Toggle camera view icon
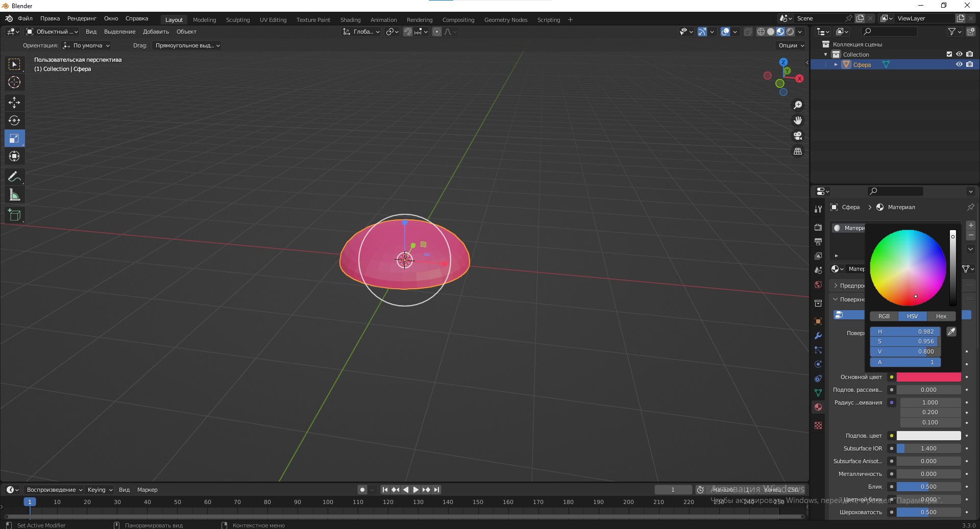This screenshot has height=529, width=980. coord(798,136)
